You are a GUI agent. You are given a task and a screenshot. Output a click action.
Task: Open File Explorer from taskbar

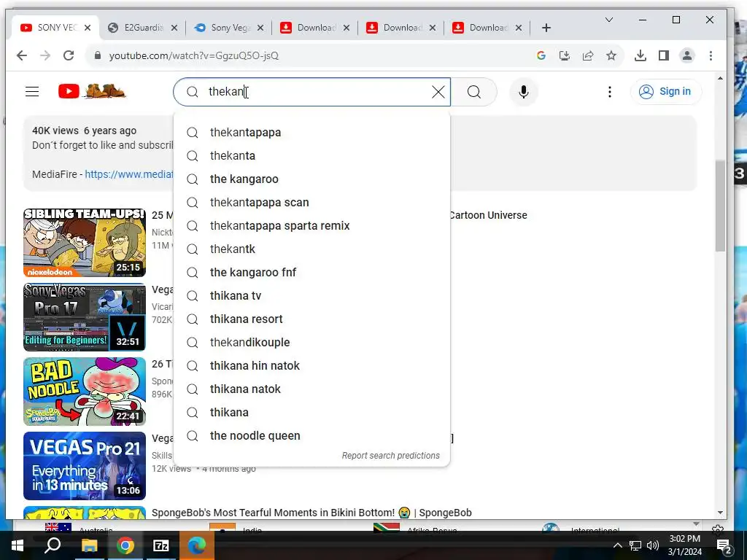pos(89,545)
